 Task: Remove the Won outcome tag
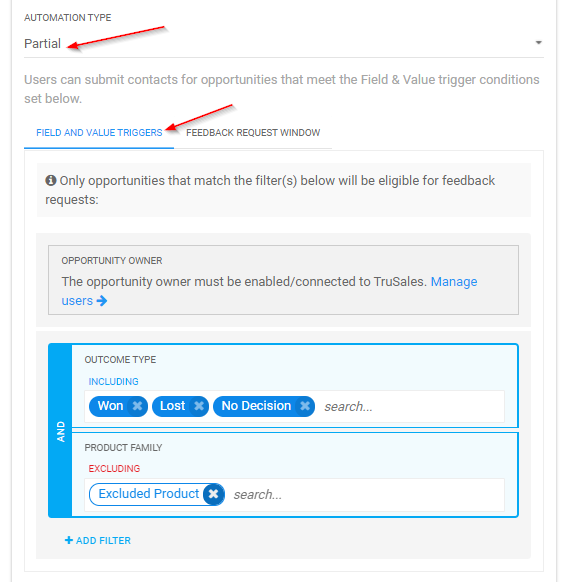click(137, 406)
